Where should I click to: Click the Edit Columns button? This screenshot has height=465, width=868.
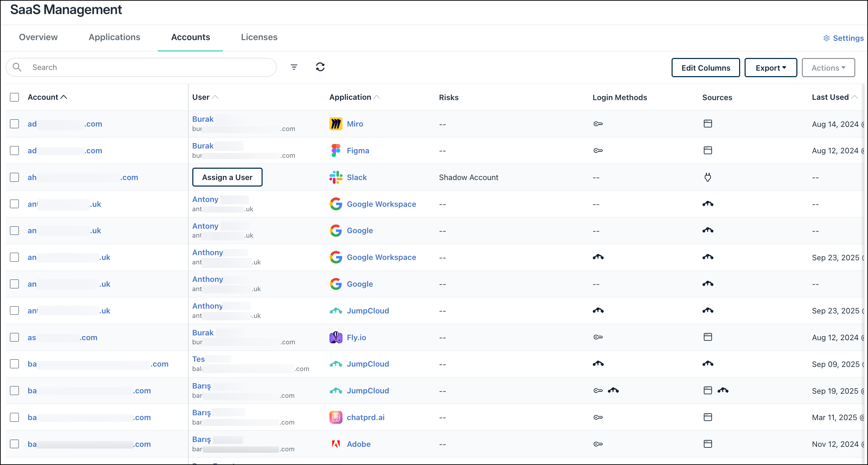click(706, 68)
